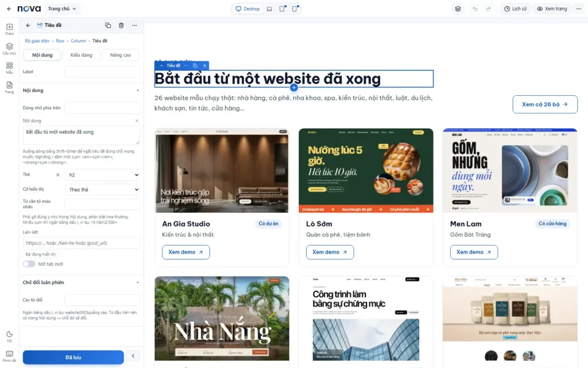Collapse the side panel with chevron button

pos(133,356)
